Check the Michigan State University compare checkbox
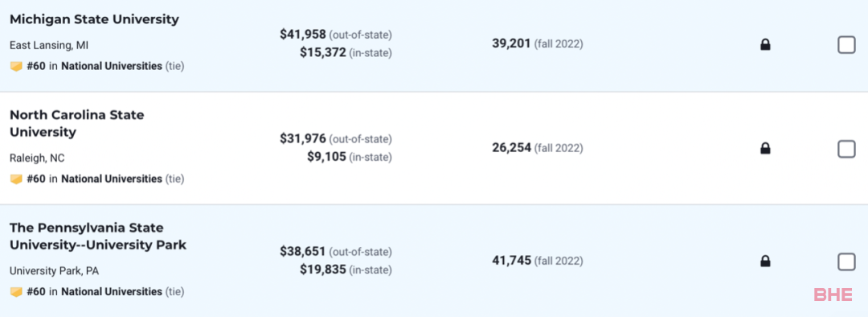868x317 pixels. (x=846, y=44)
